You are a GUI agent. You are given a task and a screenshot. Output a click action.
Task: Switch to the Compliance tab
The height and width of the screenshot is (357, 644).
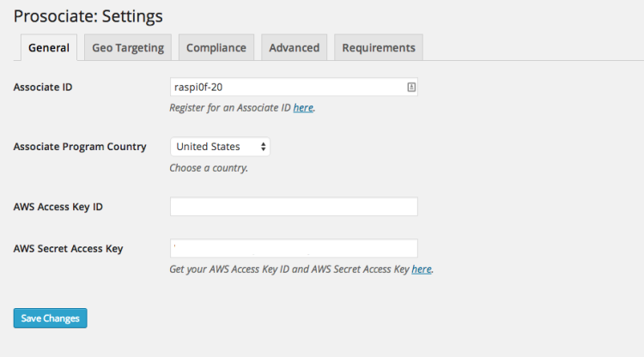[x=216, y=47]
